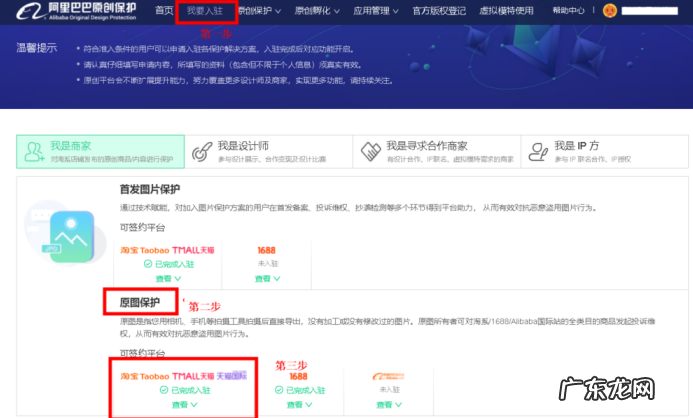Open the 我要入驻 menu item
This screenshot has width=693, height=418.
click(205, 11)
